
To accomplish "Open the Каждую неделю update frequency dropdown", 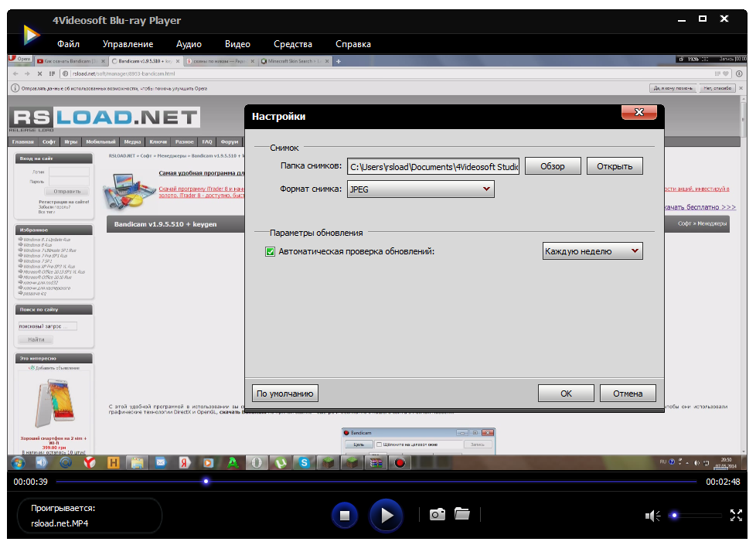I will [593, 250].
